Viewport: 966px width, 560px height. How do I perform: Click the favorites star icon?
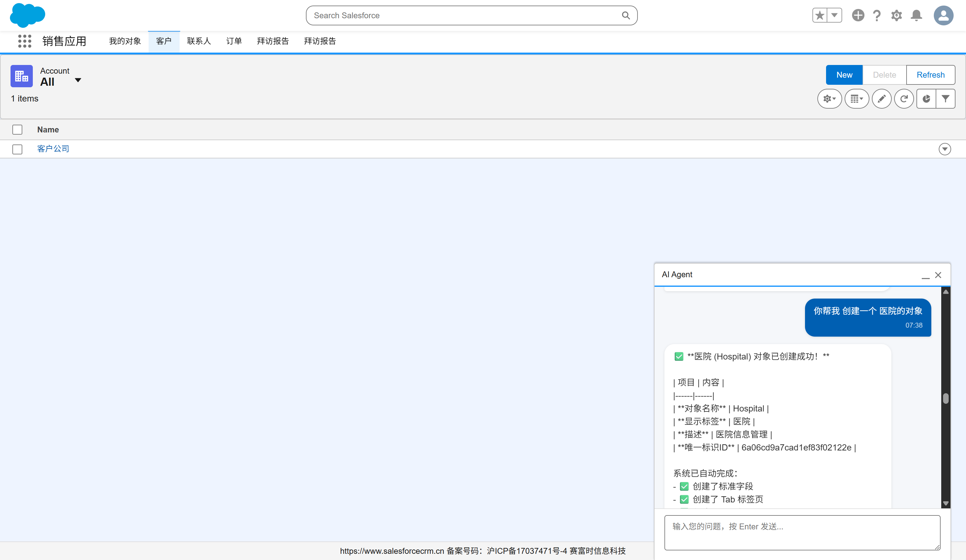pyautogui.click(x=820, y=15)
